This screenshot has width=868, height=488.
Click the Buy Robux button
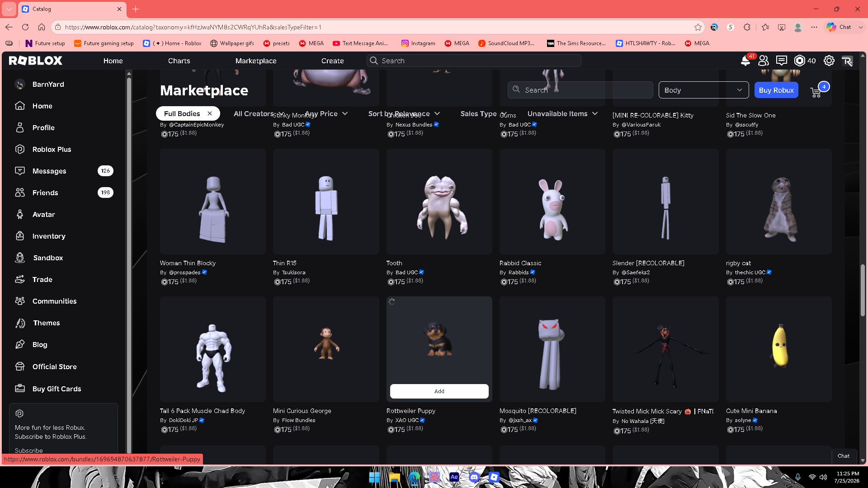click(x=776, y=90)
